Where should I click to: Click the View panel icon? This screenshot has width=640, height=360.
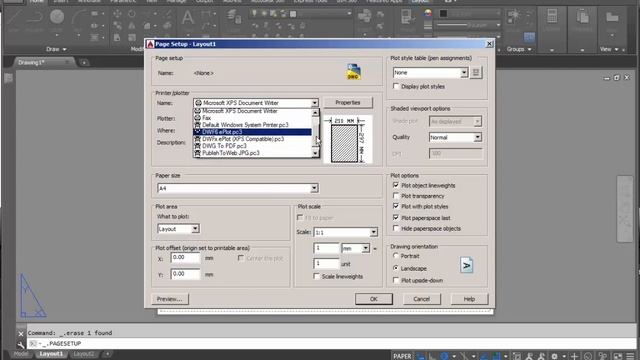(612, 17)
